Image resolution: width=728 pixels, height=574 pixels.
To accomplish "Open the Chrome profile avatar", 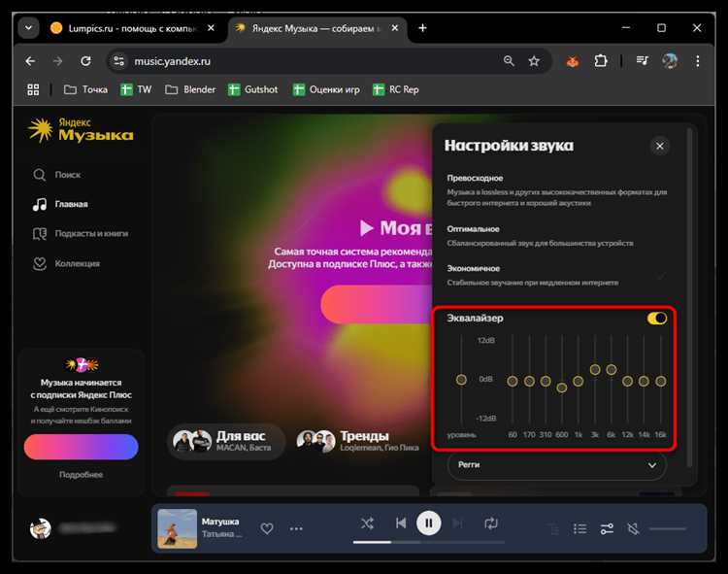I will (670, 61).
